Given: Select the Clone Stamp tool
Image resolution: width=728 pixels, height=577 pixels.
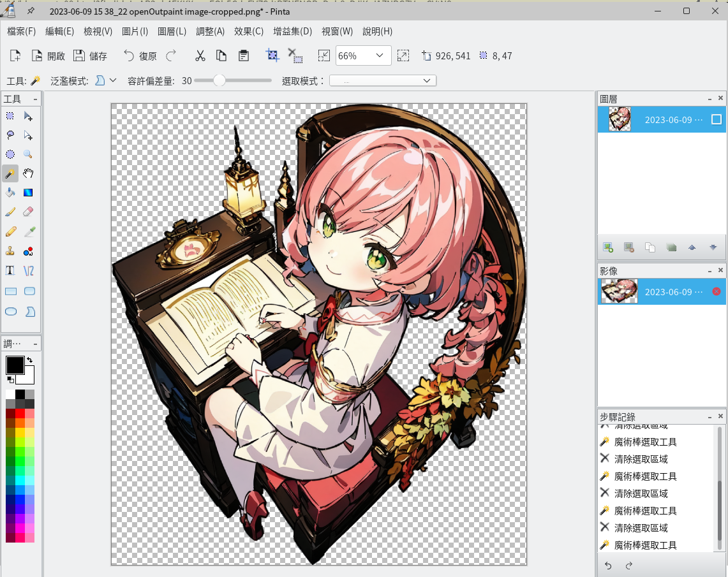Looking at the screenshot, I should tap(10, 251).
